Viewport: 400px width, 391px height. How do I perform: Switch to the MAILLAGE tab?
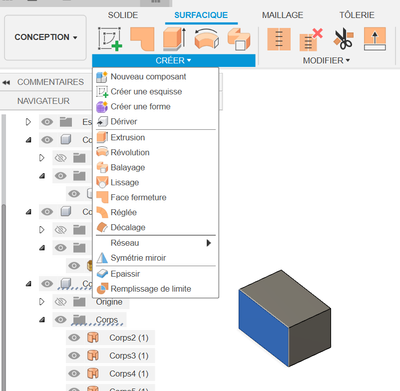(282, 15)
